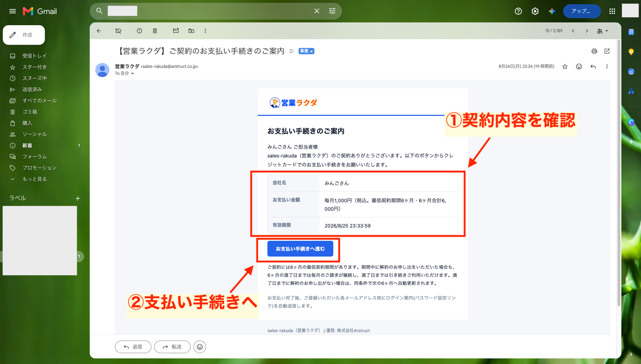Open Google Keep side panel icon

click(x=631, y=52)
